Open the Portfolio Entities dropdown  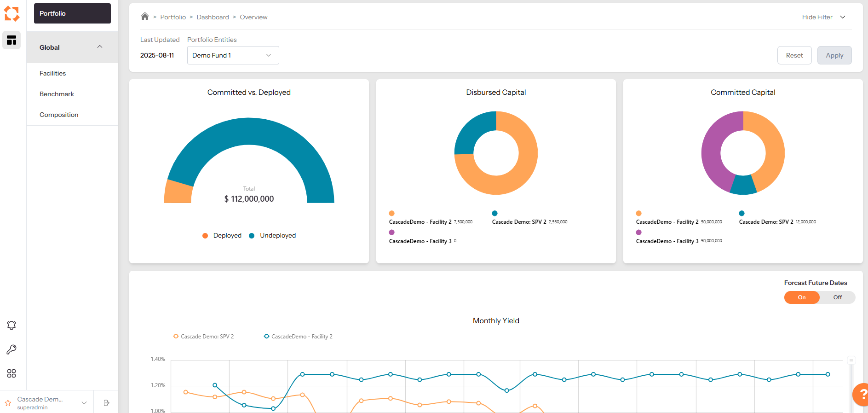tap(233, 55)
